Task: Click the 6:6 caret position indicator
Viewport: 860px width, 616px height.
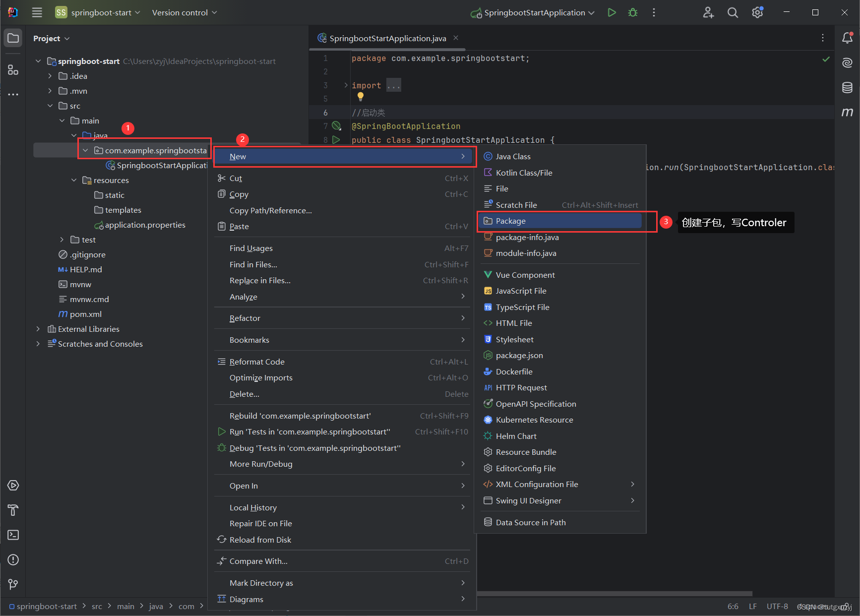Action: (x=733, y=606)
